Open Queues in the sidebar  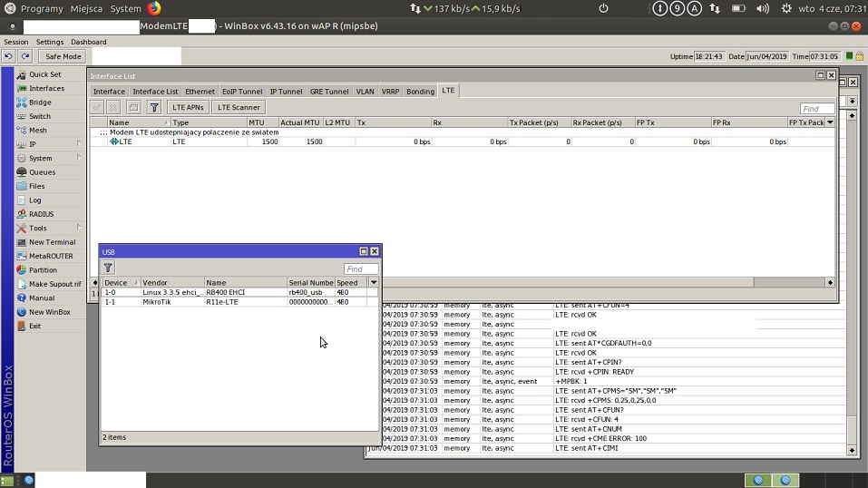pyautogui.click(x=42, y=172)
